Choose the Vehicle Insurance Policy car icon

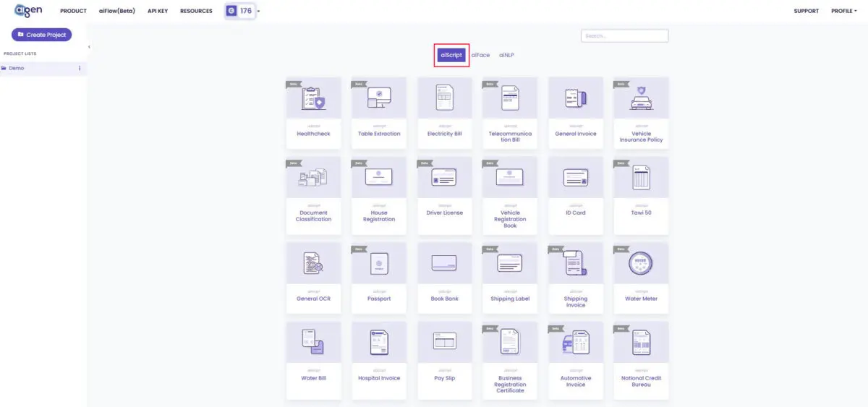641,98
